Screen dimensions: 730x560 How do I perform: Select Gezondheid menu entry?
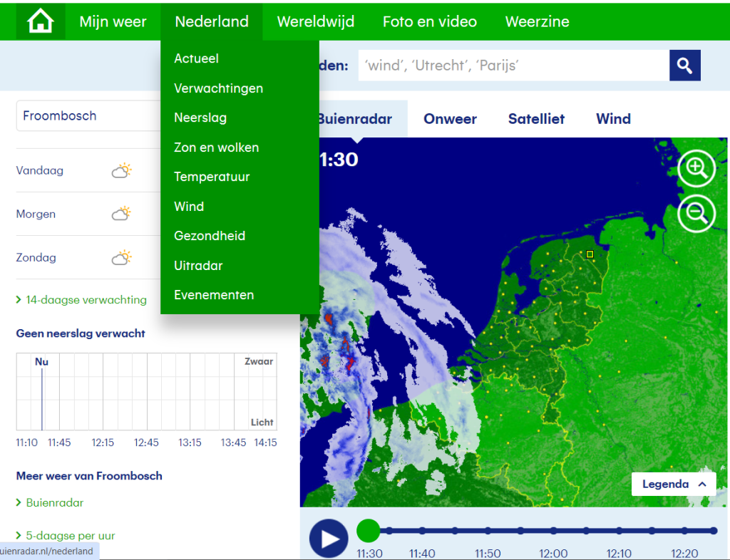tap(210, 236)
